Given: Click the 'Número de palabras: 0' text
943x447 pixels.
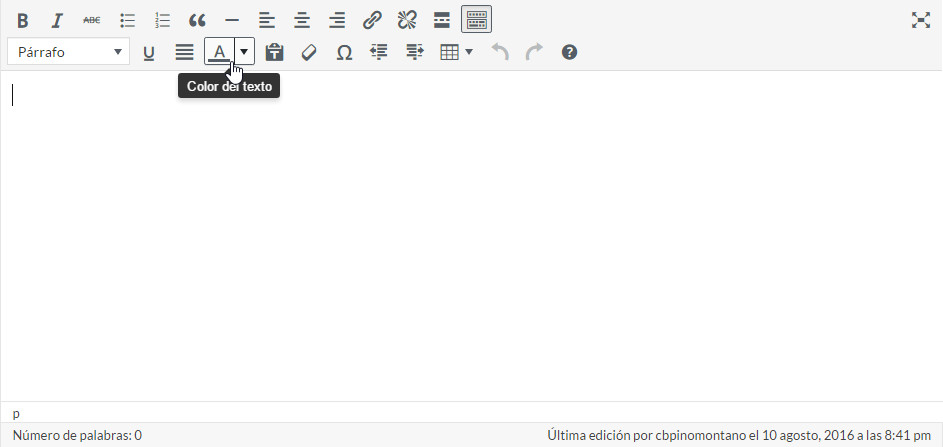Looking at the screenshot, I should point(77,435).
